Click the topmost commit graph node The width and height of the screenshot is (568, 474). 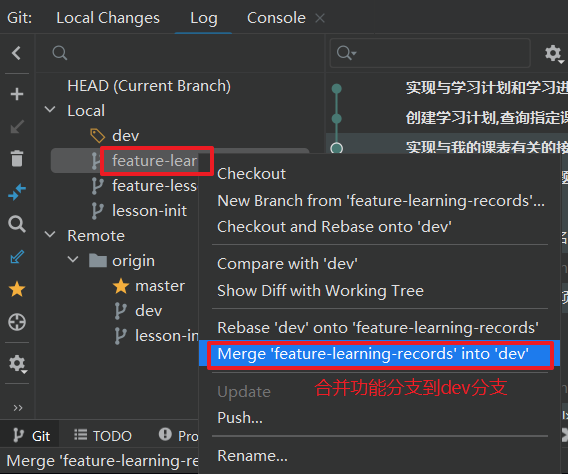[x=337, y=89]
